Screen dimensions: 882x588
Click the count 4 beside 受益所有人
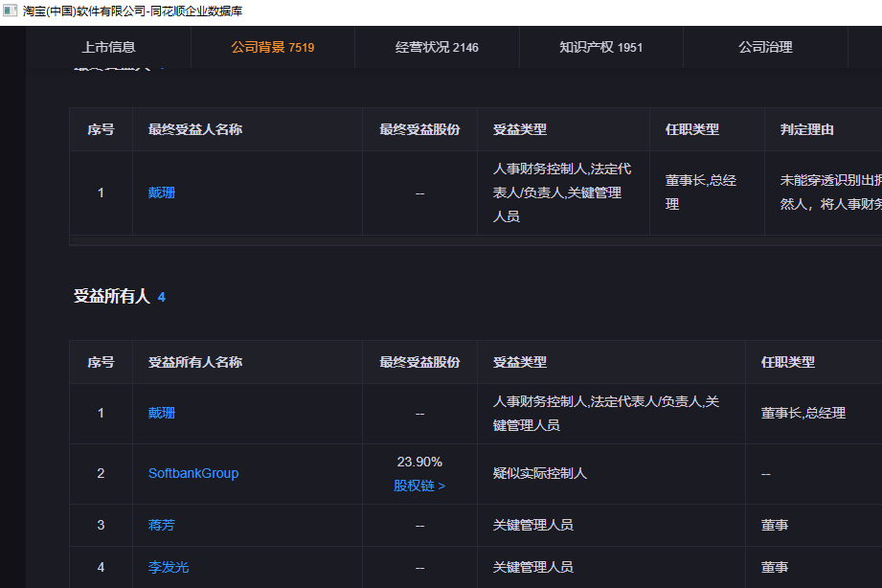tap(162, 297)
